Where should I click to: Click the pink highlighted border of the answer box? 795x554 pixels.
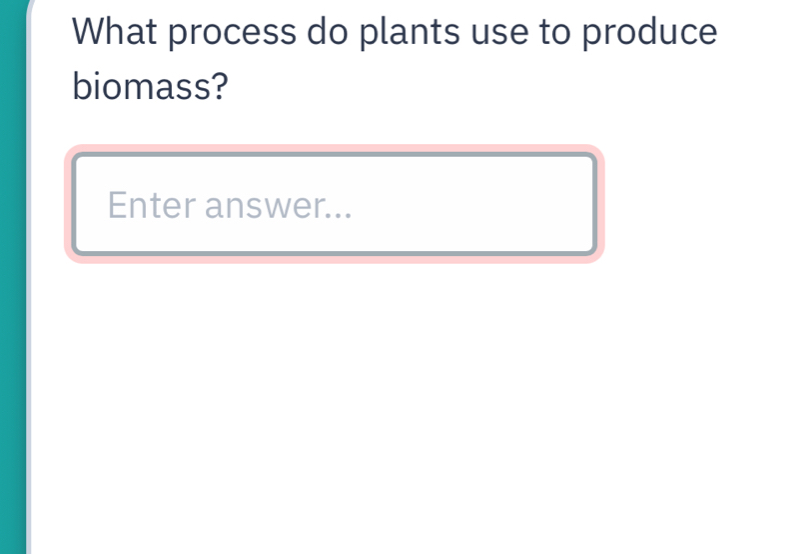click(x=335, y=150)
